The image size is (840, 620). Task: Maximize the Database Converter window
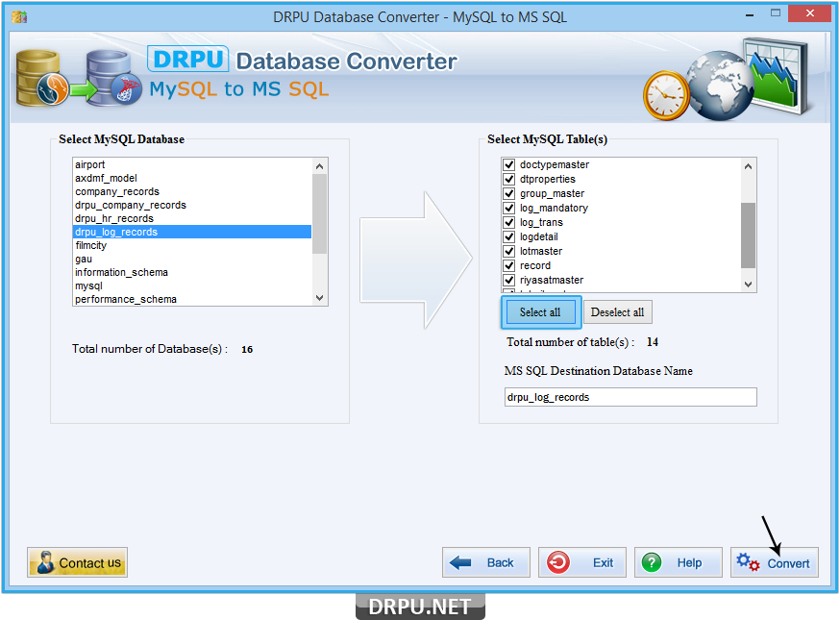click(776, 13)
